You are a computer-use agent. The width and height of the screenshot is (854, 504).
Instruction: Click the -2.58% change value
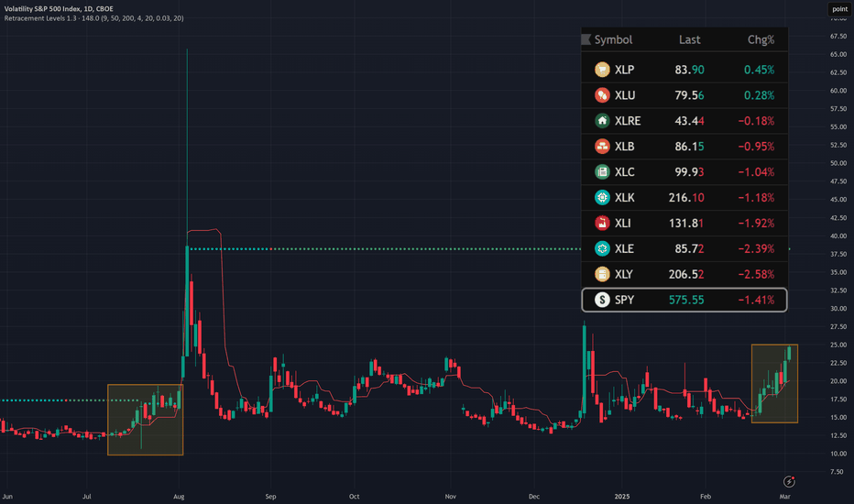tap(757, 275)
